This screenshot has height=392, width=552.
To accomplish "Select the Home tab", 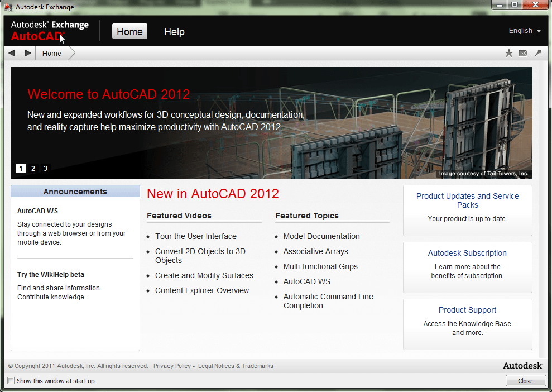I will (x=129, y=31).
